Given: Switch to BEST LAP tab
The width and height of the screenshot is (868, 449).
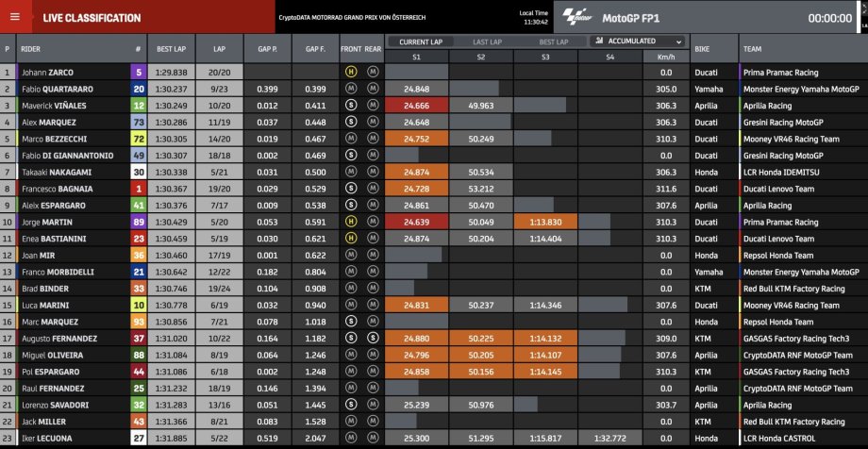Looking at the screenshot, I should click(554, 42).
